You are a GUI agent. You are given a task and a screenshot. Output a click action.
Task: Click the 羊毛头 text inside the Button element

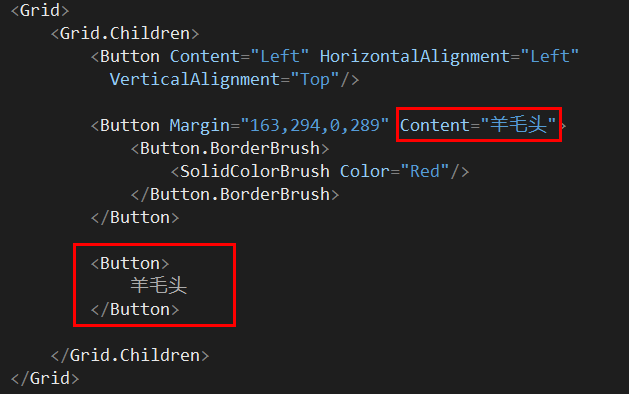[159, 286]
